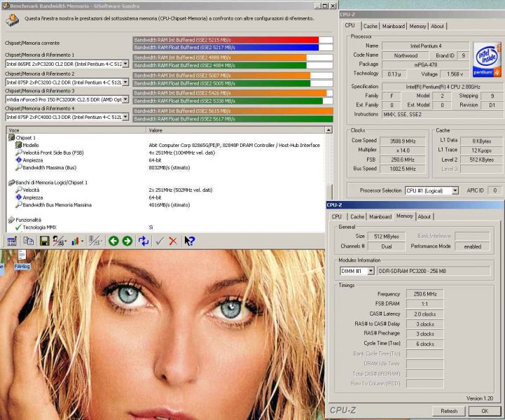Click the FSB:DRAM '1:1' value
505x420 pixels.
coord(425,304)
